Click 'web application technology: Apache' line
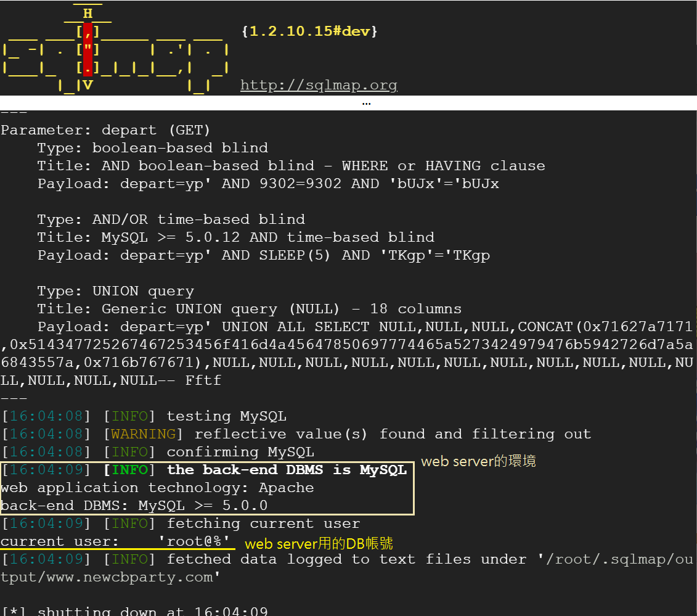 coord(157,488)
